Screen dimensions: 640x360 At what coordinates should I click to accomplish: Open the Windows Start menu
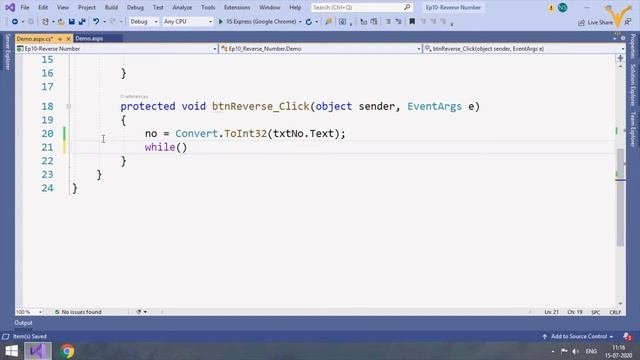coord(11,351)
